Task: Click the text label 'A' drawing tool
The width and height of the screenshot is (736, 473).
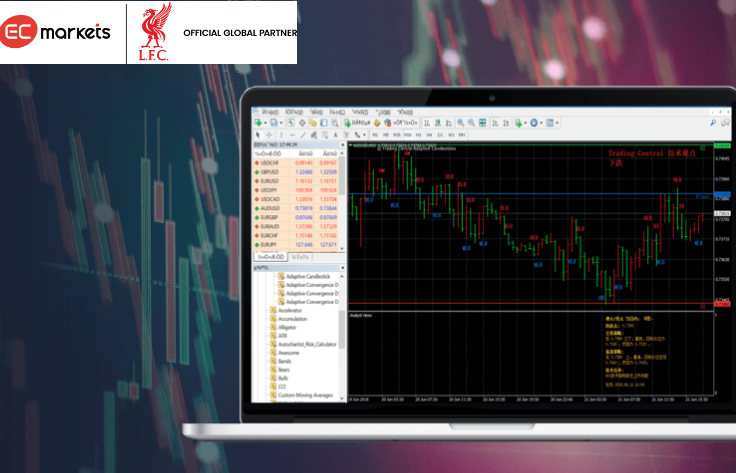Action: (335, 135)
